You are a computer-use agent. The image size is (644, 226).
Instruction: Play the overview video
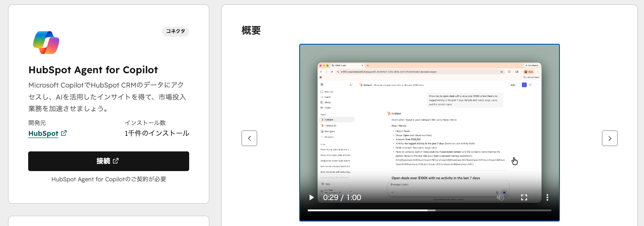click(x=312, y=197)
